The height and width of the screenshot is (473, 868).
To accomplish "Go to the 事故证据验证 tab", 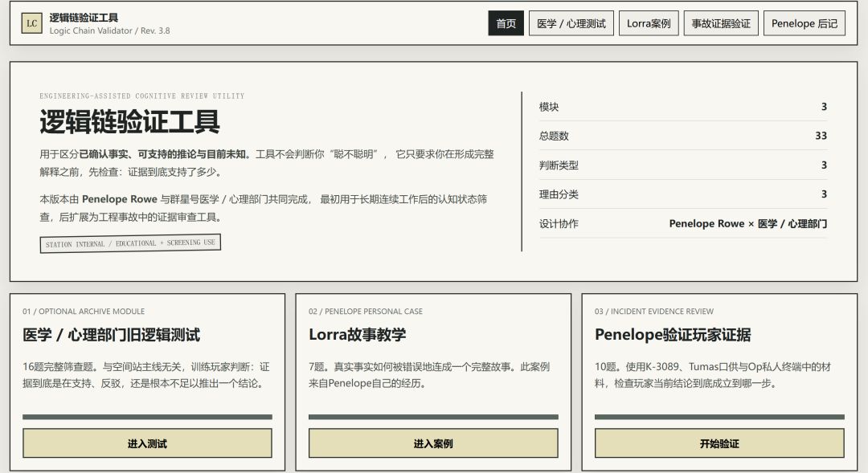I will click(721, 23).
